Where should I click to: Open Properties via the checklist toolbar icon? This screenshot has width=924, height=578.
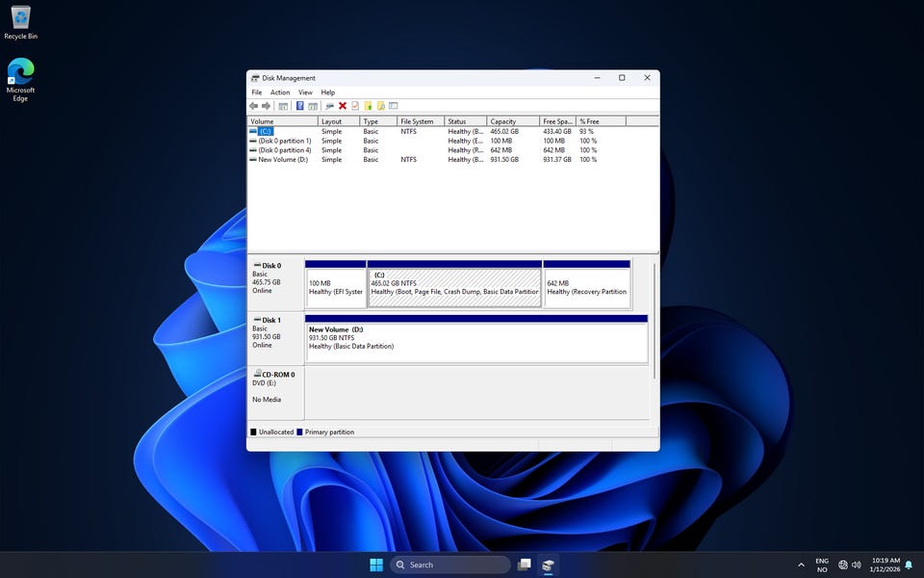[355, 106]
